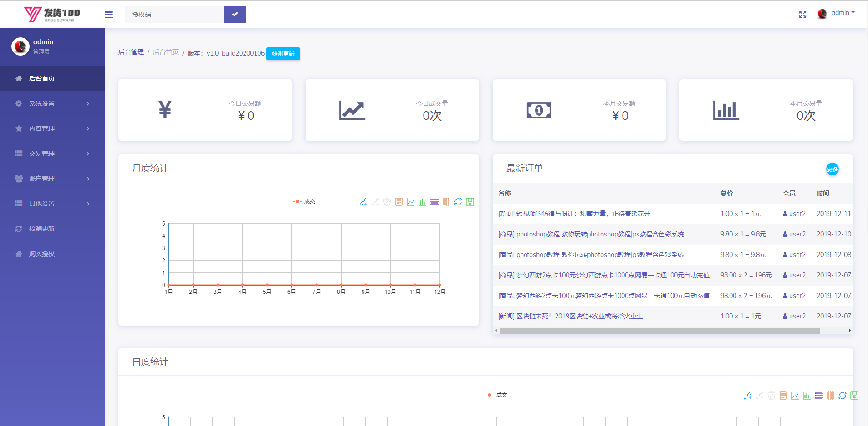Click the 总价 column header
Viewport: 868px width, 426px height.
point(727,193)
